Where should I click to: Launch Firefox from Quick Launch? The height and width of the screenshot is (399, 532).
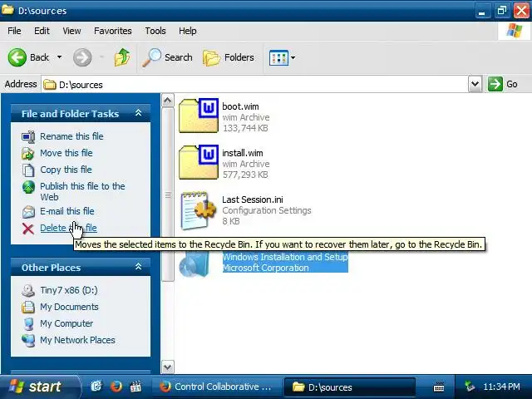(116, 387)
